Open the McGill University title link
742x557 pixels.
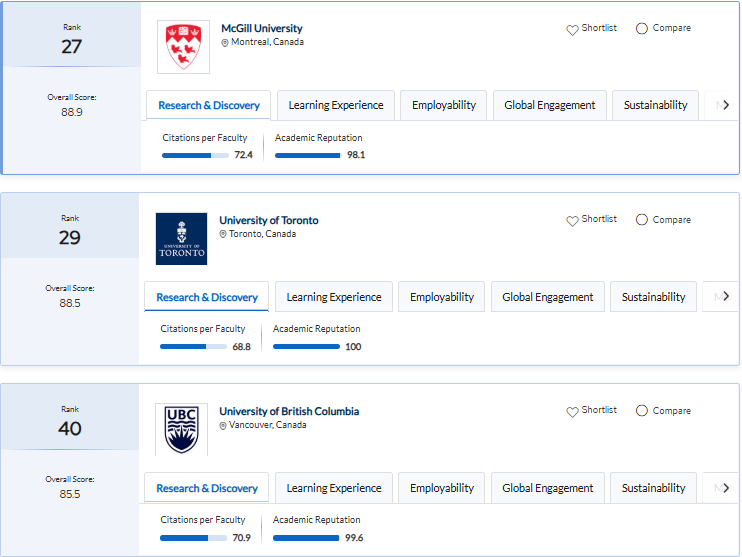click(261, 28)
